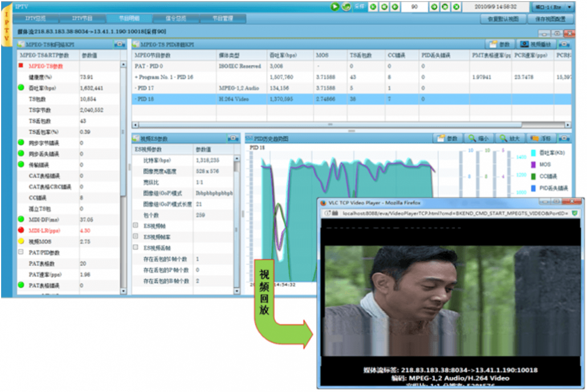Click the PID table scroll-left arrow
The height and width of the screenshot is (392, 587).
tap(136, 125)
